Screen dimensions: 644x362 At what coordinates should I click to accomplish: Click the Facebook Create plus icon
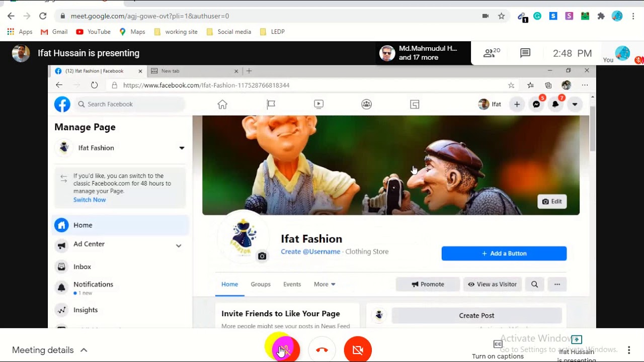pyautogui.click(x=517, y=104)
